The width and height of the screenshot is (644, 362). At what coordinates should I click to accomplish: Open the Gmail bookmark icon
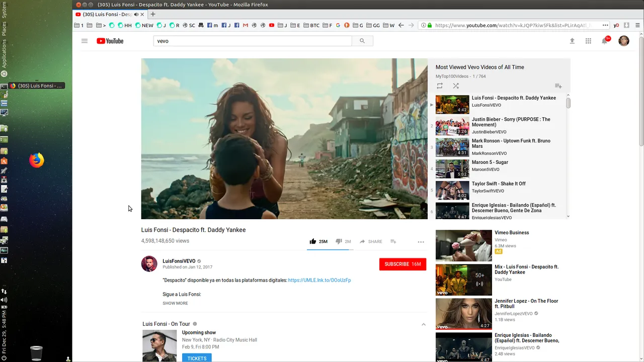click(246, 25)
